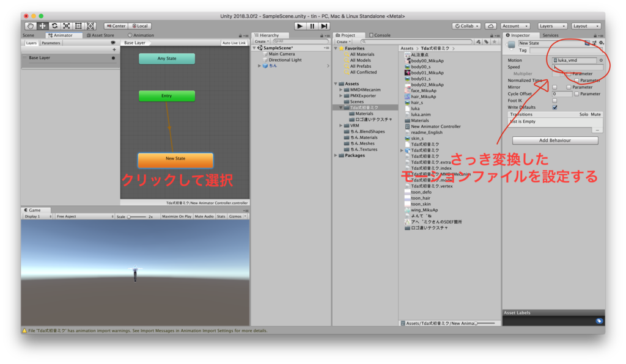Click Project search by label icon

click(x=486, y=42)
